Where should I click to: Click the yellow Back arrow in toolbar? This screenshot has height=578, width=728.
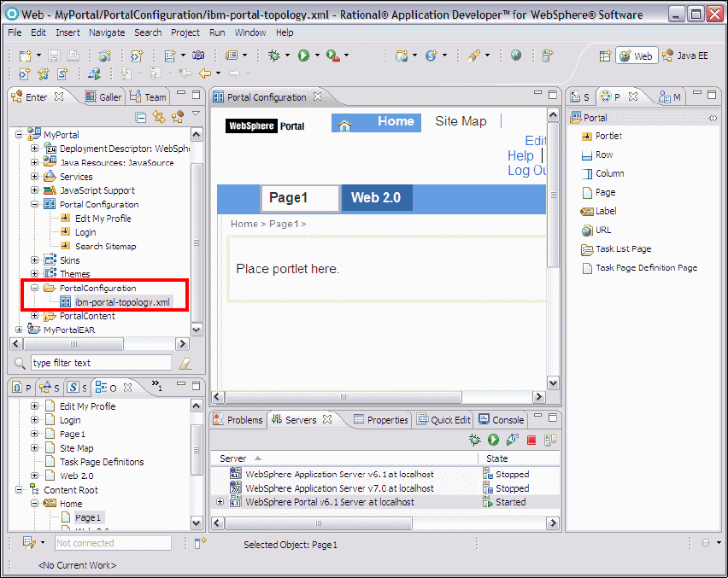tap(205, 73)
